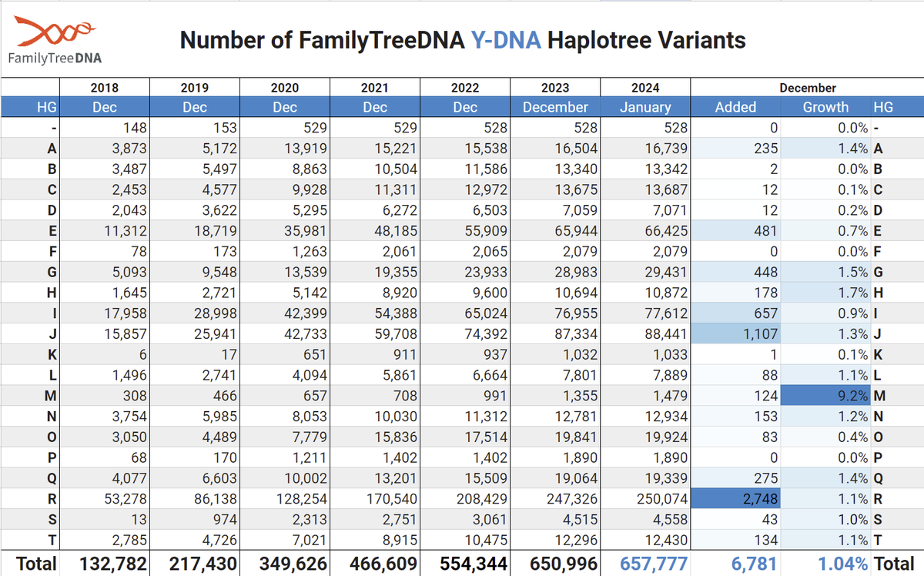
Task: Select the S haplogroup 2019 value 974
Action: [195, 519]
